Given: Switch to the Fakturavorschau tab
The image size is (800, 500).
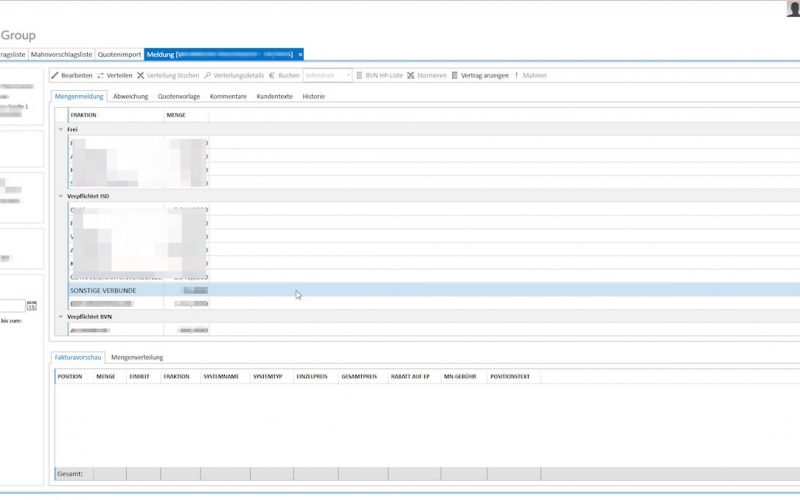Looking at the screenshot, I should coord(78,357).
